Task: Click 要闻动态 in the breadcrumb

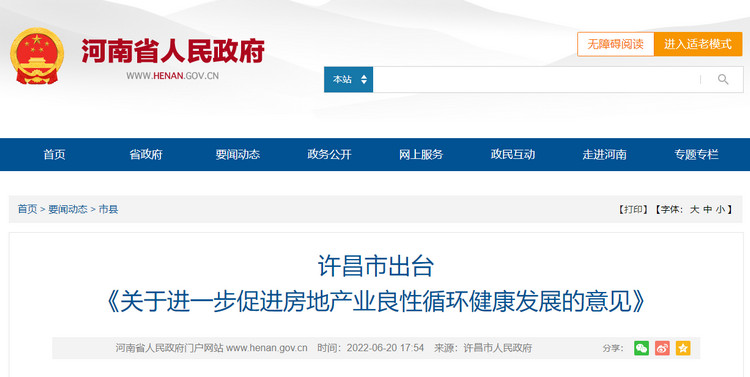Action: [x=68, y=209]
